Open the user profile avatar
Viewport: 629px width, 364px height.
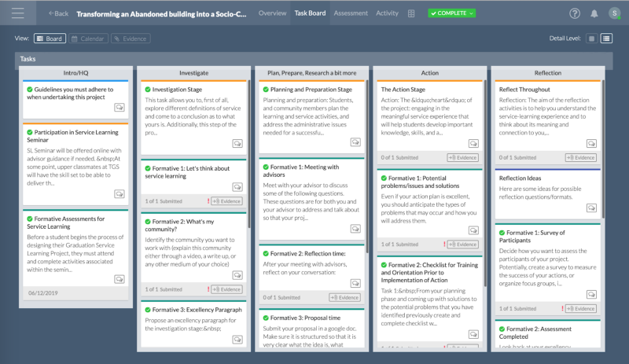[x=614, y=13]
